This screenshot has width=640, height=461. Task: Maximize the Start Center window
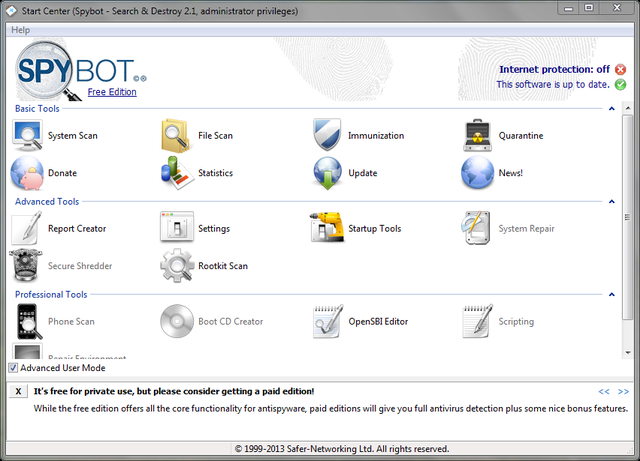pyautogui.click(x=589, y=8)
